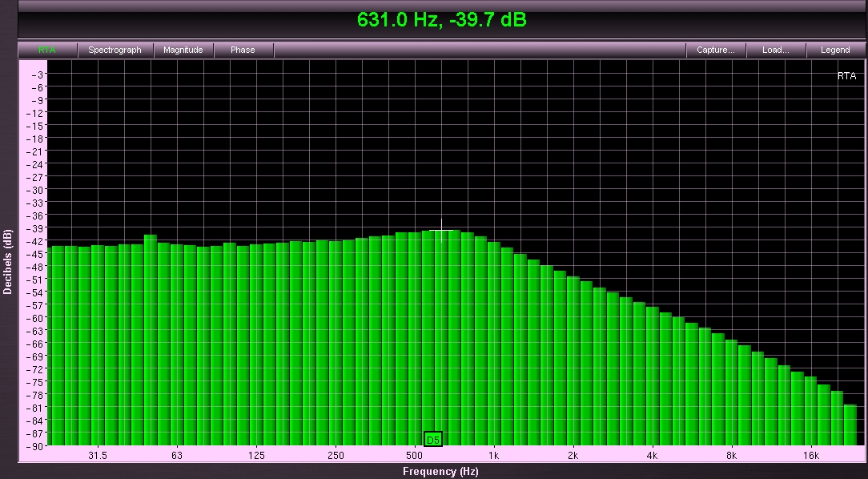
Task: Select the Magnitude tab
Action: point(183,50)
